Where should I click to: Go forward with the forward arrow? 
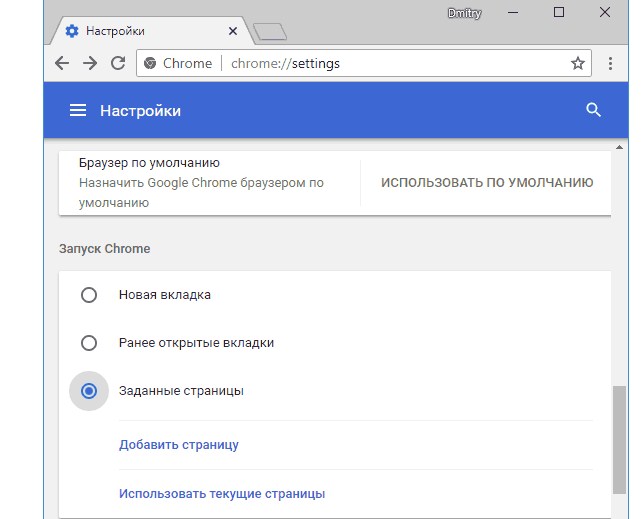pos(90,63)
